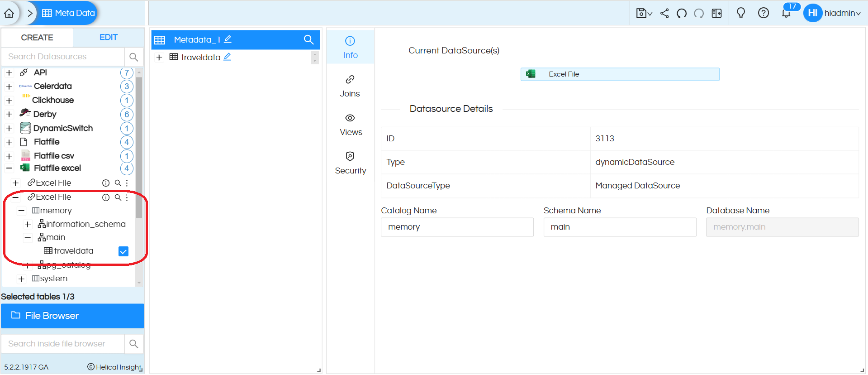
Task: Show info for first Excel File connection
Action: pos(106,183)
